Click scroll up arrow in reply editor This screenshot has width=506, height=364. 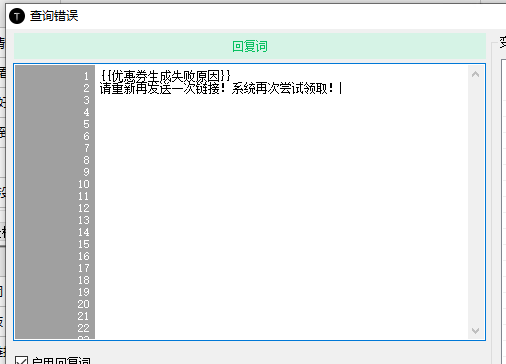(x=475, y=74)
